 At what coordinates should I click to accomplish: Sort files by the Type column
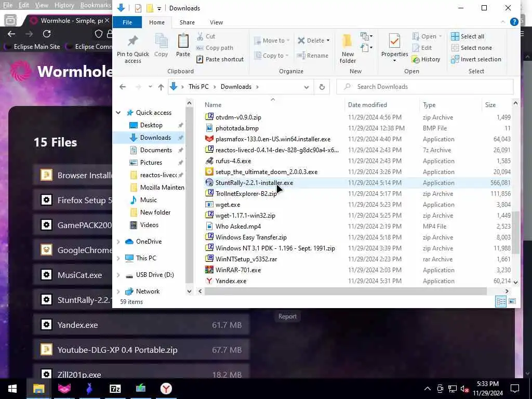point(429,105)
